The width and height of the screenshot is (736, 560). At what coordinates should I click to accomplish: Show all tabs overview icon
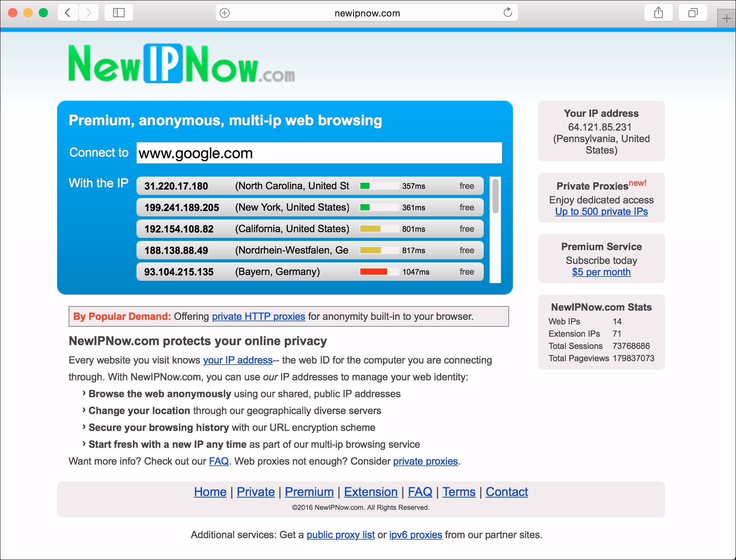coord(693,13)
